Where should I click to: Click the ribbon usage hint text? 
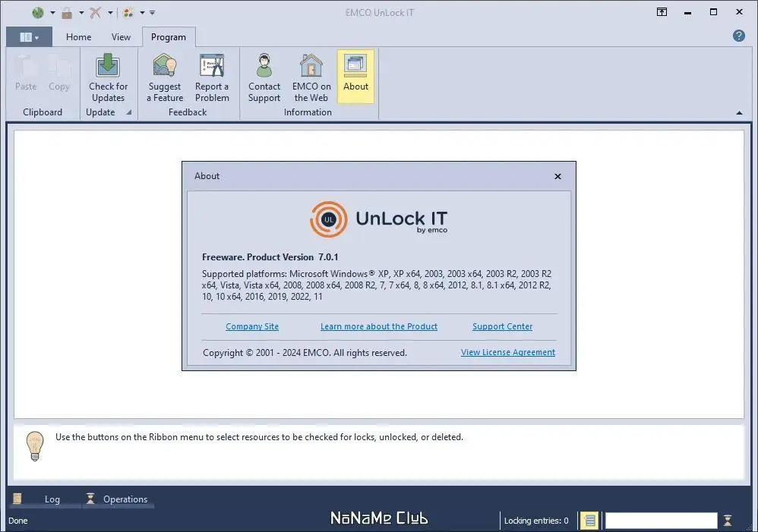tap(259, 437)
